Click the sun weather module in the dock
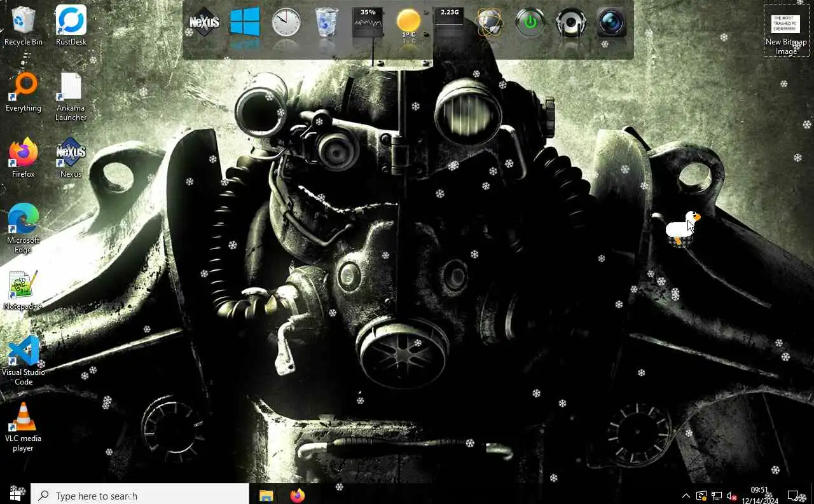Viewport: 814px width, 504px height. coord(408,23)
